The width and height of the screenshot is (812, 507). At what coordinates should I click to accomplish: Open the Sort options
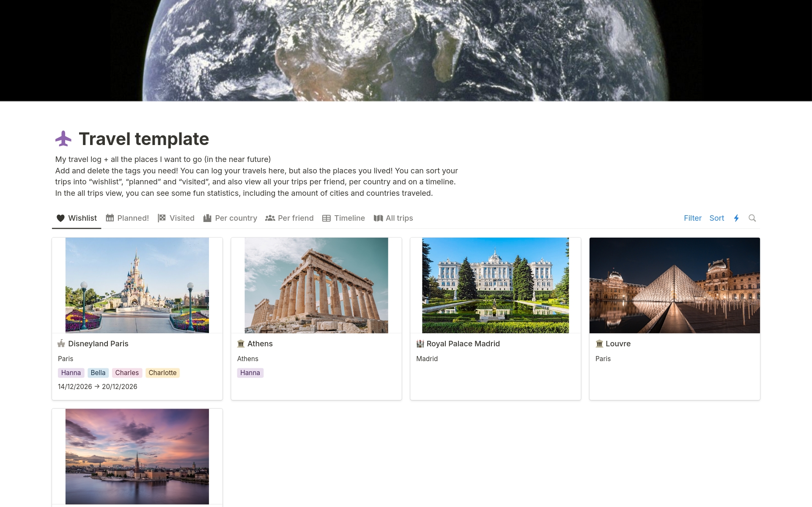coord(717,218)
